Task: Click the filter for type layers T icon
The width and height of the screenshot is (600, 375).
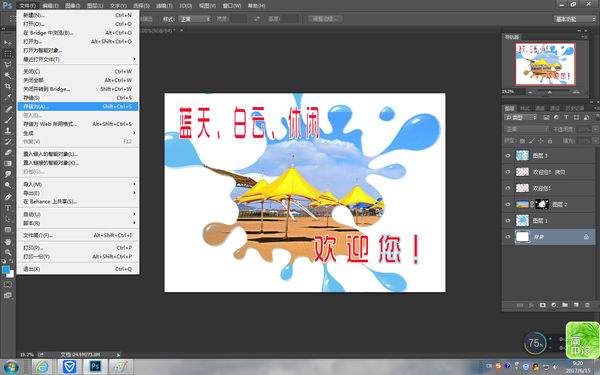Action: click(x=566, y=117)
